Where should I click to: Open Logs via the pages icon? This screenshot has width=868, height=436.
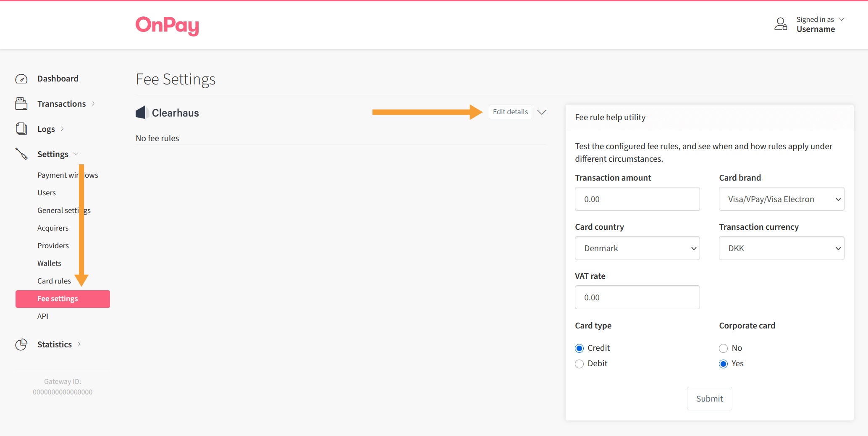[21, 129]
